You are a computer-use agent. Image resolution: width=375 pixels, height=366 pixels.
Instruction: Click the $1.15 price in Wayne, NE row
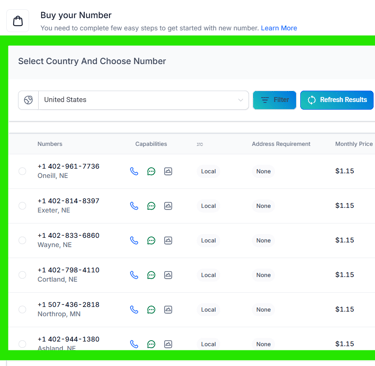345,240
